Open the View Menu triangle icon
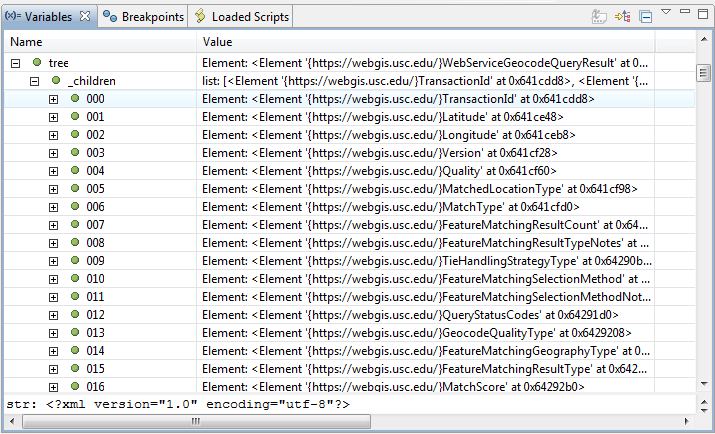Viewport: 715px width, 434px height. click(x=666, y=12)
